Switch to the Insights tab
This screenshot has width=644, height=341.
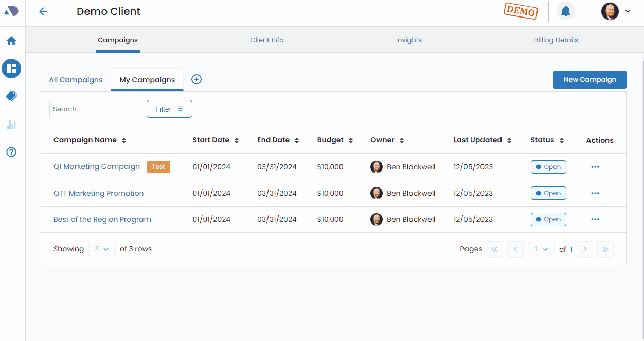[x=408, y=40]
